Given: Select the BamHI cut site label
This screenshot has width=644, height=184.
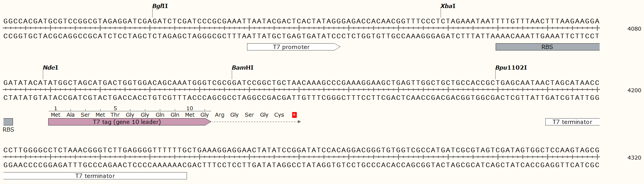Looking at the screenshot, I should 242,68.
